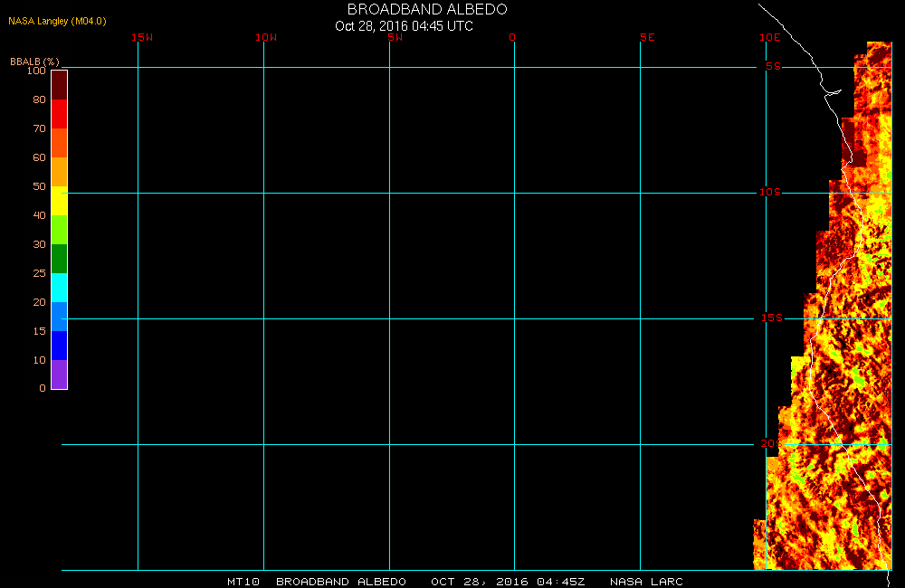Click the cyan 20-25 colorbar segment
Image resolution: width=905 pixels, height=588 pixels.
[60, 288]
